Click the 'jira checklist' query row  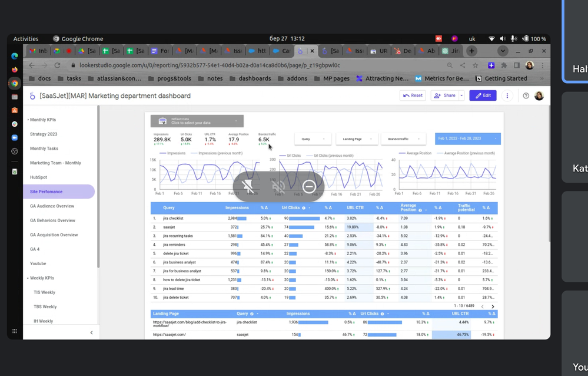pos(324,218)
